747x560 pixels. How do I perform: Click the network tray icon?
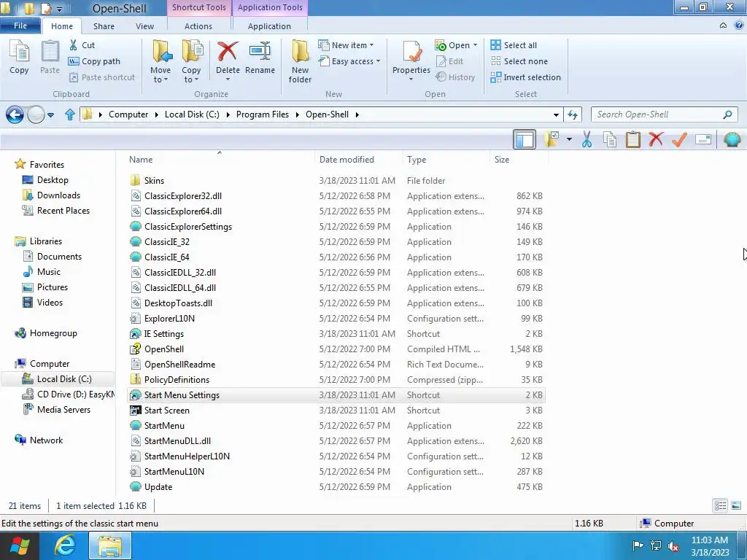pyautogui.click(x=656, y=546)
